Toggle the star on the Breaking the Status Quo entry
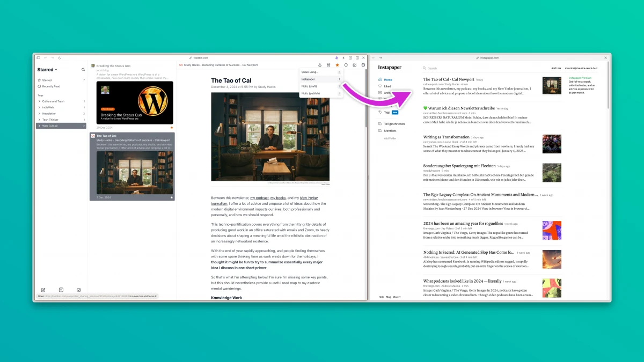 pos(171,128)
